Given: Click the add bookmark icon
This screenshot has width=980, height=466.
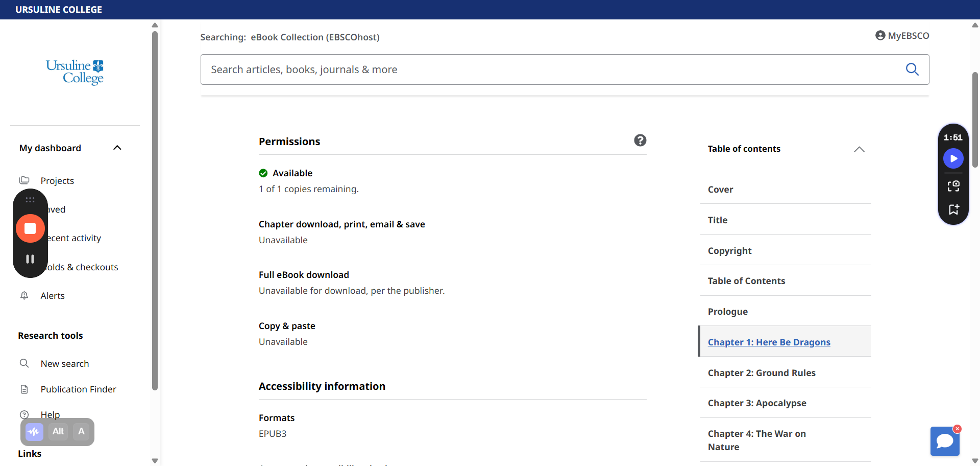Looking at the screenshot, I should [953, 209].
